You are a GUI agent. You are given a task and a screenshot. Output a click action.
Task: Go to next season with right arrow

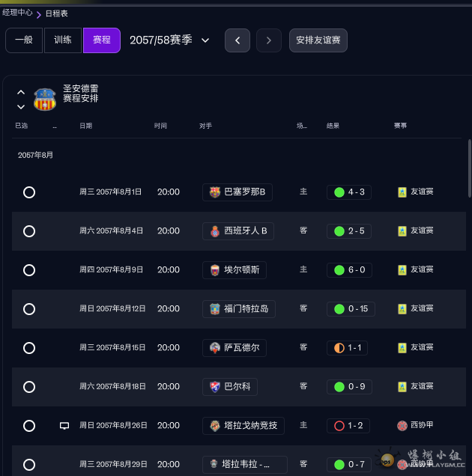(269, 40)
